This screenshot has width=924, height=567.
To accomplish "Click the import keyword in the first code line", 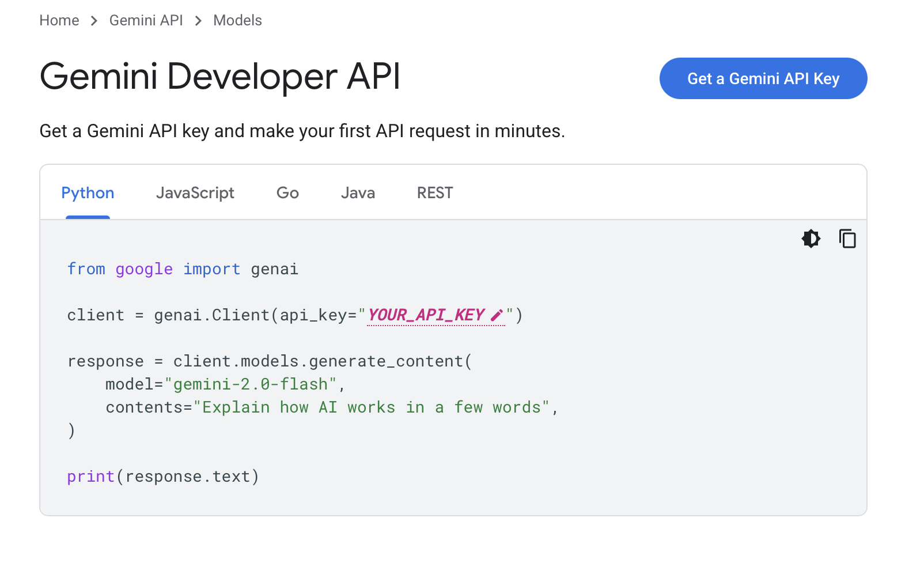I will (x=211, y=269).
